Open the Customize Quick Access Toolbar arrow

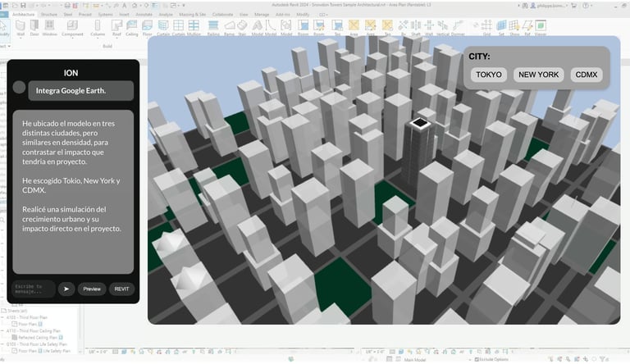(184, 6)
